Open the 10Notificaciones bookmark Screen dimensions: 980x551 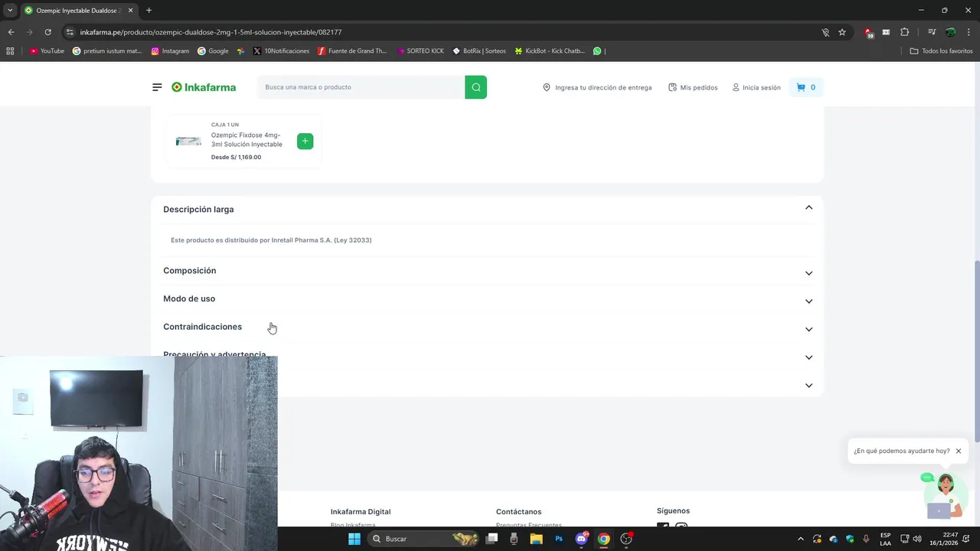[x=281, y=51]
